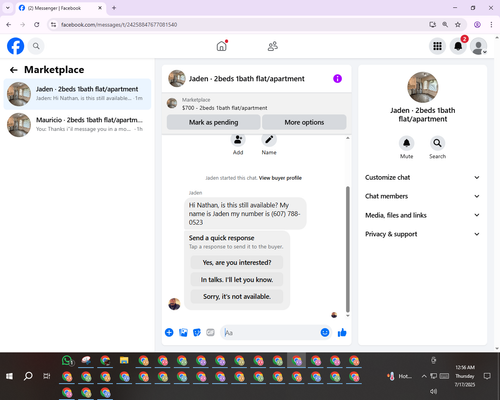The height and width of the screenshot is (400, 500).
Task: Expand Privacy & support section
Action: coord(422,234)
